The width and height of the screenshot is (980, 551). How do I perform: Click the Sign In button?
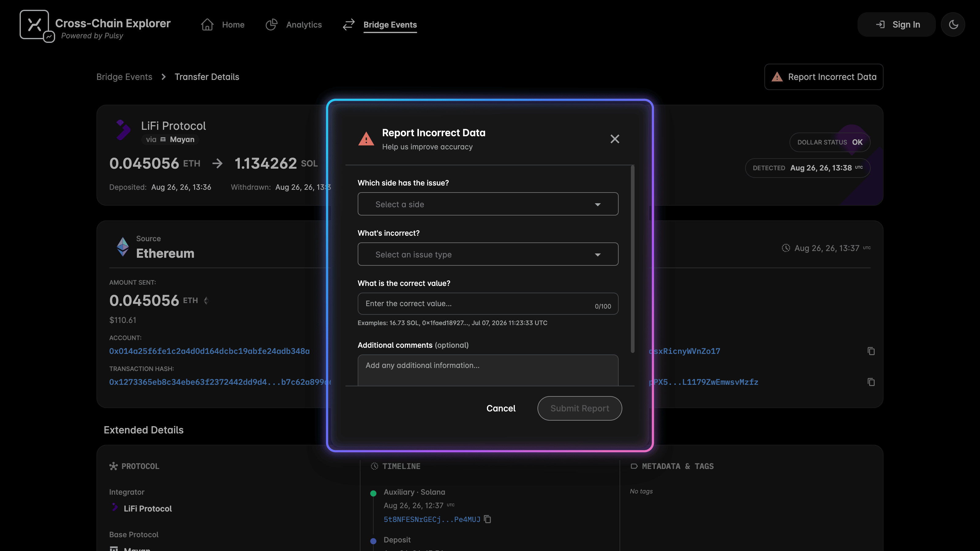(x=897, y=25)
